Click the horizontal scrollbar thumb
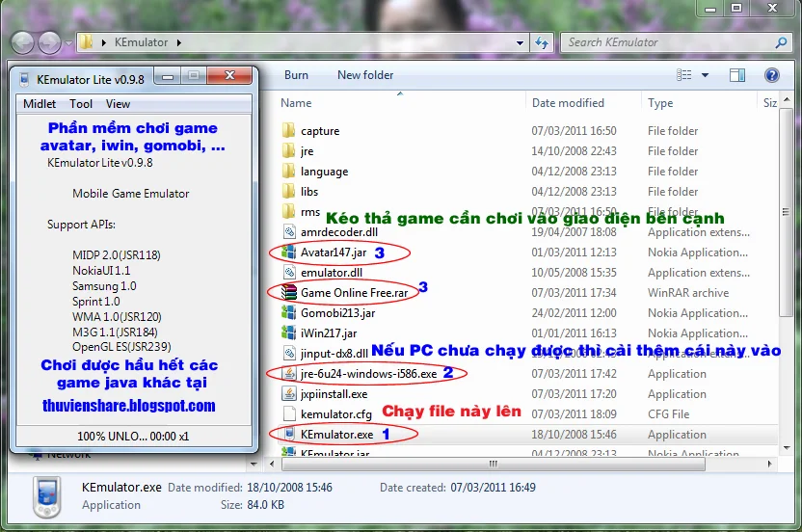This screenshot has height=532, width=802. coord(494,464)
